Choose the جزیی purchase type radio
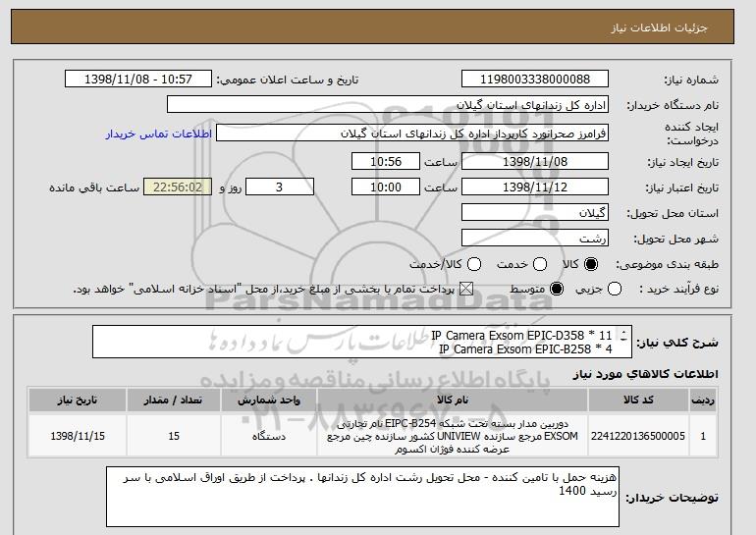This screenshot has width=756, height=535. (x=615, y=290)
